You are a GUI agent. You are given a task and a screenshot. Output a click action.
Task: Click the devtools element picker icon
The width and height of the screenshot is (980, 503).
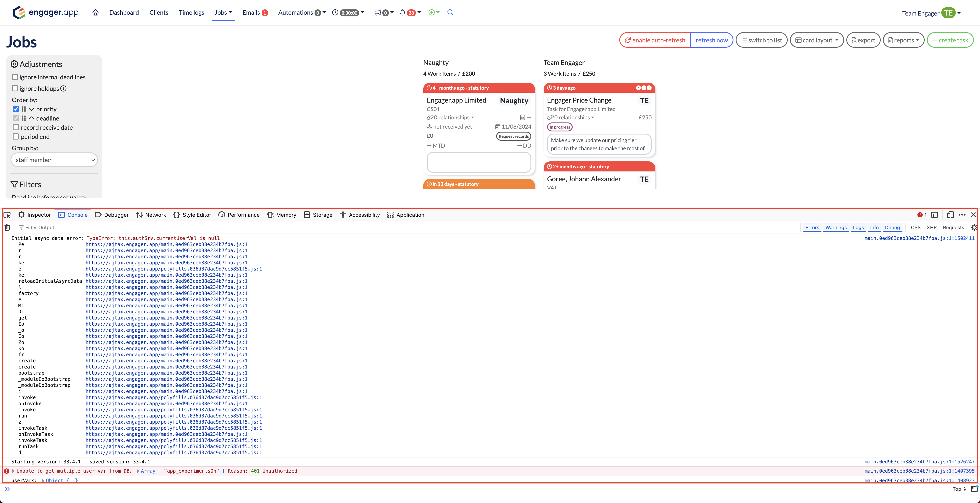pyautogui.click(x=7, y=215)
